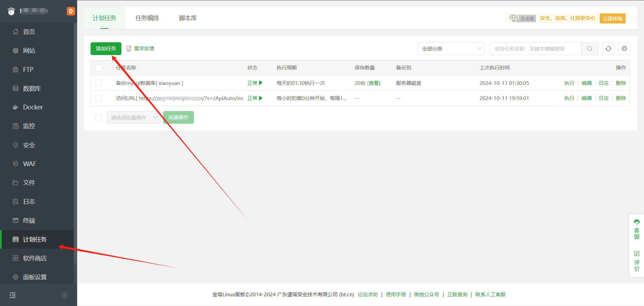
Task: Click the green play icon for MySQL backup task
Action: [261, 83]
